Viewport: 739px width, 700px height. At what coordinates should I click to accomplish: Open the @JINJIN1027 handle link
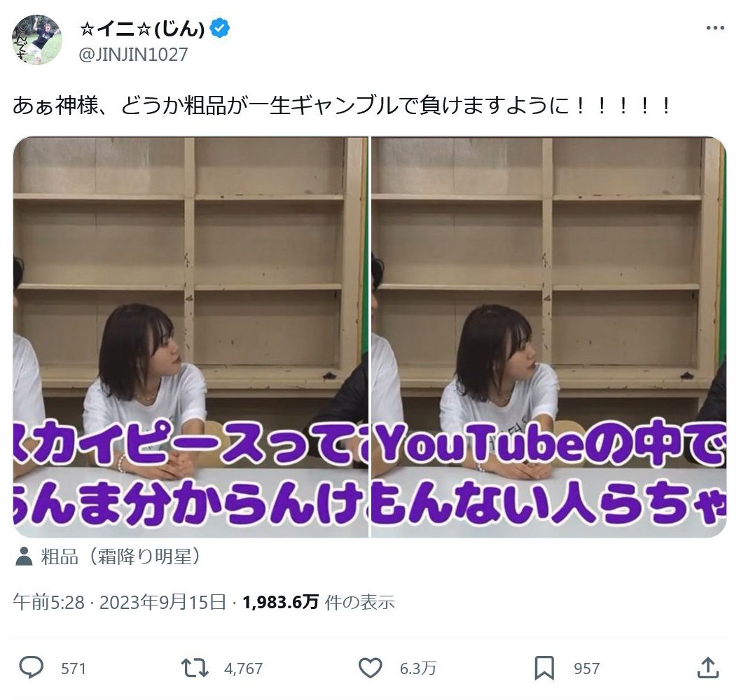click(x=133, y=55)
